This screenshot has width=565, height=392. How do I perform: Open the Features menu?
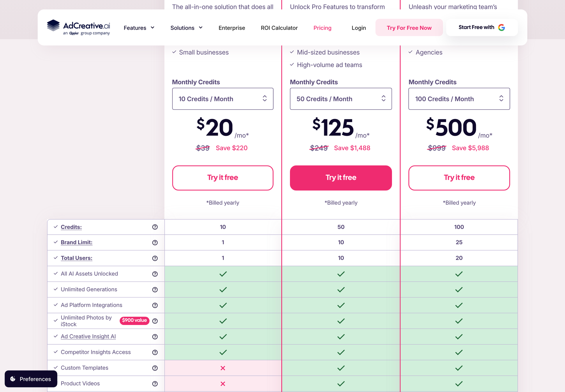(x=139, y=28)
